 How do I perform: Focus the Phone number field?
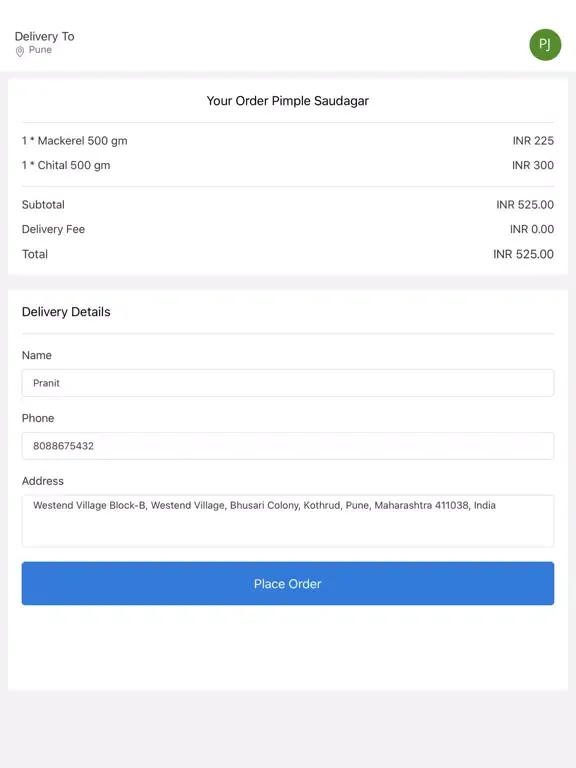[x=288, y=446]
